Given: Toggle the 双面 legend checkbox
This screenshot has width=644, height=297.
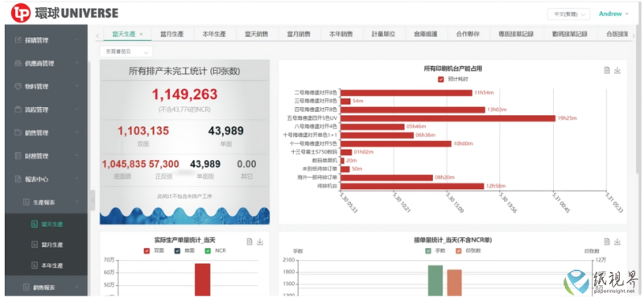Looking at the screenshot, I should tap(147, 250).
